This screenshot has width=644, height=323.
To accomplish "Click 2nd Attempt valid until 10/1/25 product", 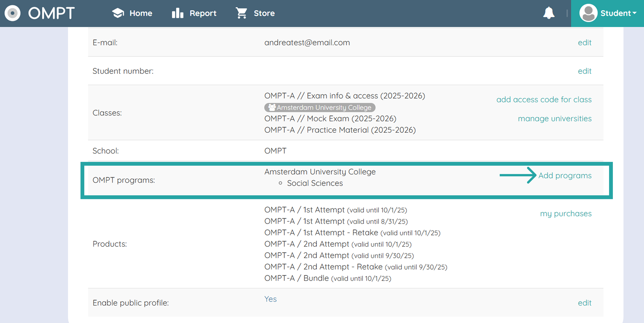I will [x=338, y=244].
